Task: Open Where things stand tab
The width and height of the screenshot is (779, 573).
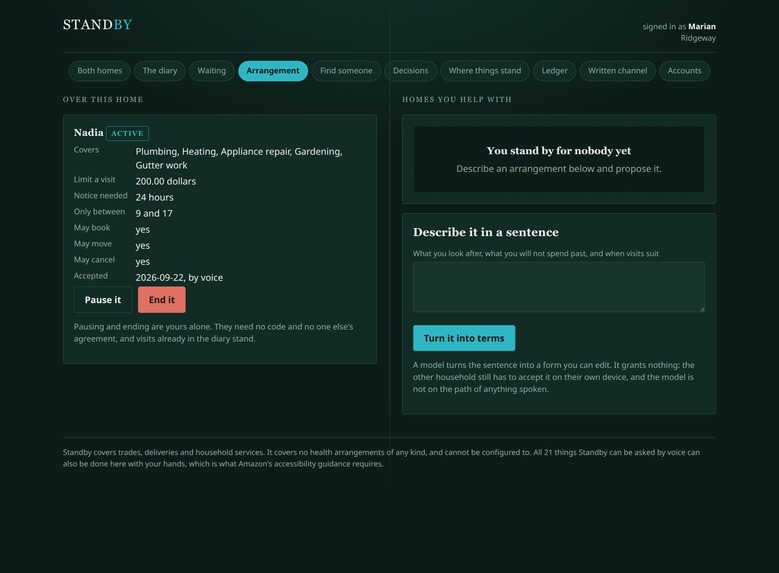Action: tap(485, 71)
